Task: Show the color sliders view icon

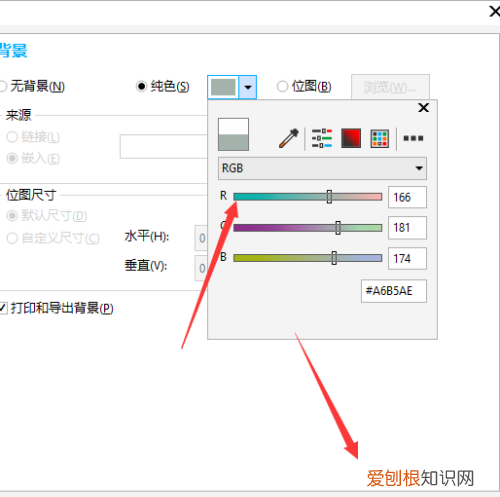Action: [322, 138]
